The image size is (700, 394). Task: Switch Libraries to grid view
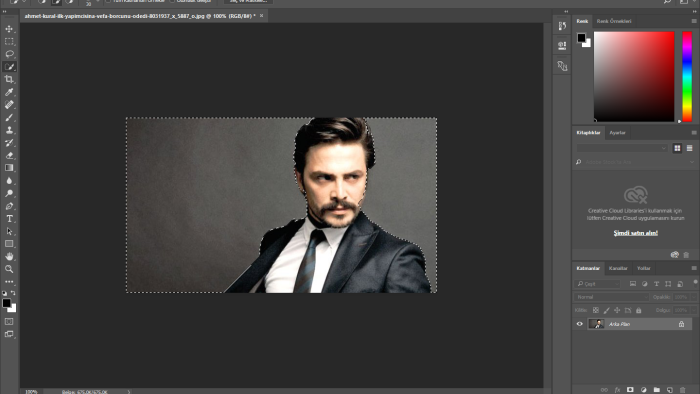tap(677, 148)
